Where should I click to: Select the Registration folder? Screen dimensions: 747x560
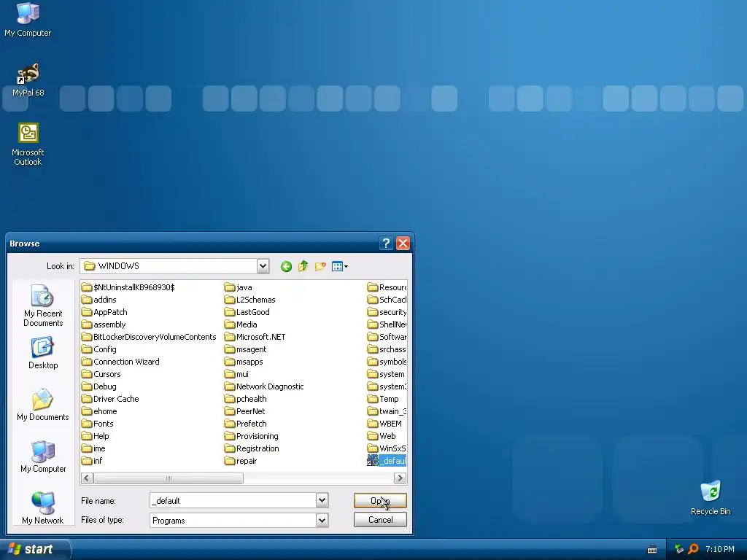pyautogui.click(x=252, y=448)
